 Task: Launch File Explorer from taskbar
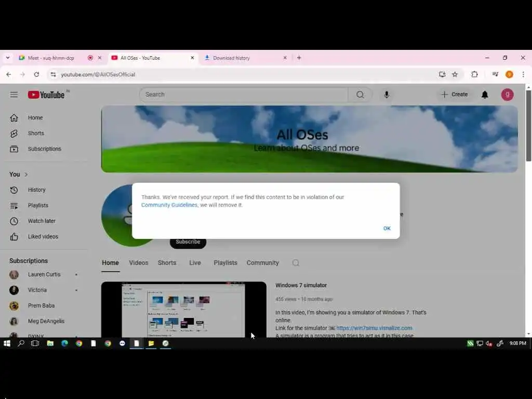coord(50,343)
